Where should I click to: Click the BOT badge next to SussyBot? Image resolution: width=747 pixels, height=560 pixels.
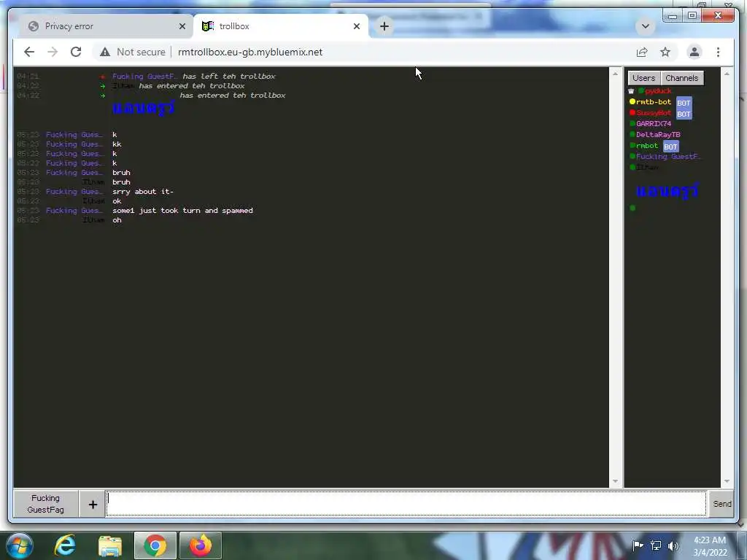(684, 114)
